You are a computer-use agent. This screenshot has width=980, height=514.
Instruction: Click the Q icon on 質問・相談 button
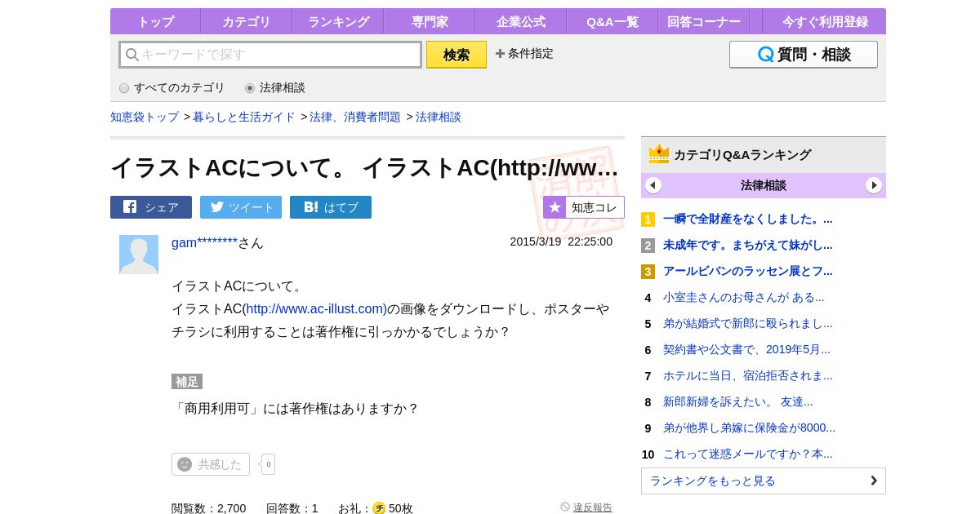click(x=765, y=55)
